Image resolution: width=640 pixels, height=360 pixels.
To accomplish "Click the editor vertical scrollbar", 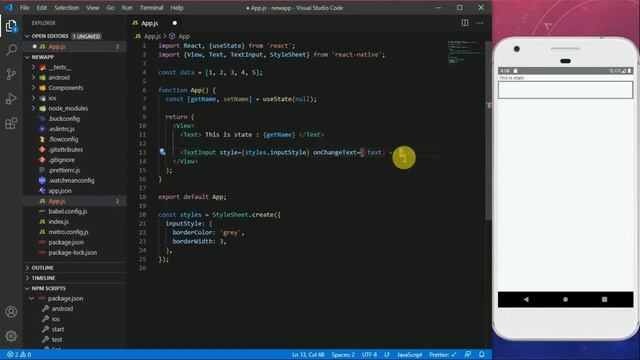I will (488, 131).
